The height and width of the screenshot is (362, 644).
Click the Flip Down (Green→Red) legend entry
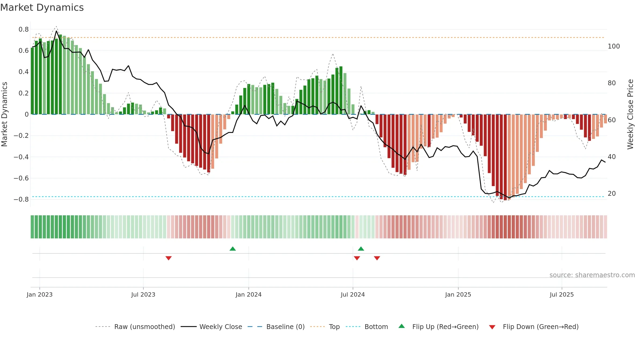(534, 327)
